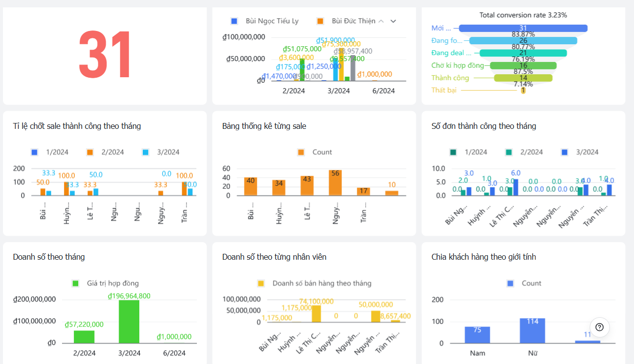
Task: Click the Nam bar showing 75
Action: (x=477, y=334)
